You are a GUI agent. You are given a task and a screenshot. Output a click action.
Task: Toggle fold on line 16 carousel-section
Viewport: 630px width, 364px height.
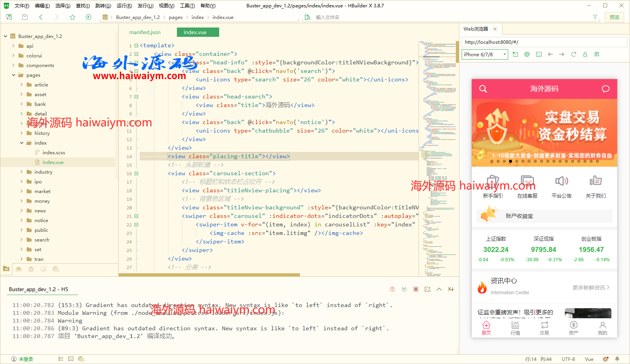(136, 174)
